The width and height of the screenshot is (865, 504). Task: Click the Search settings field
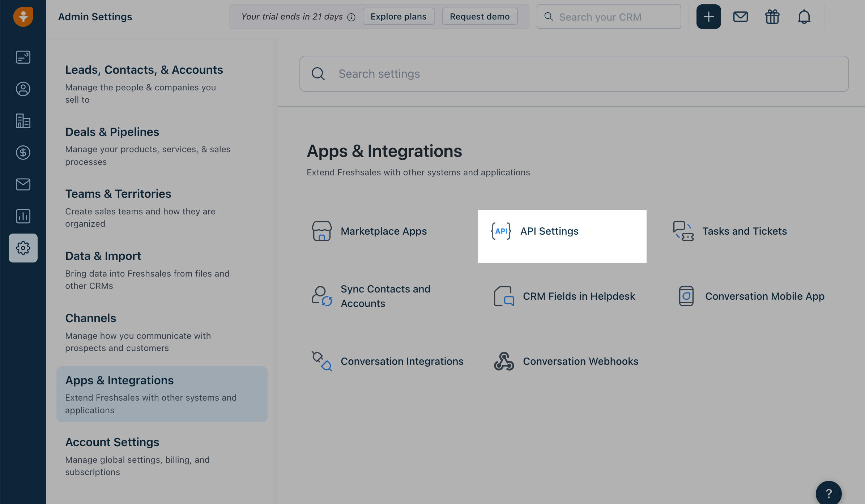[x=579, y=74]
